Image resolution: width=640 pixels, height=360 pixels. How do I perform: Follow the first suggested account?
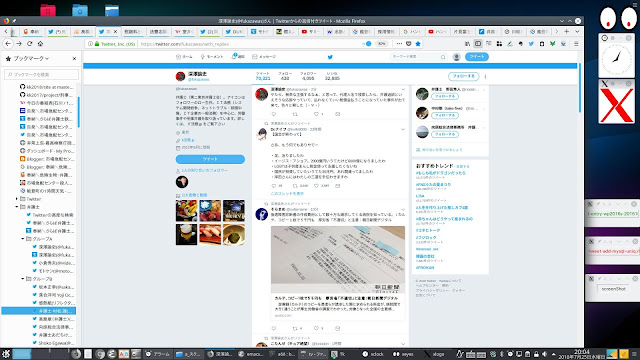(445, 96)
